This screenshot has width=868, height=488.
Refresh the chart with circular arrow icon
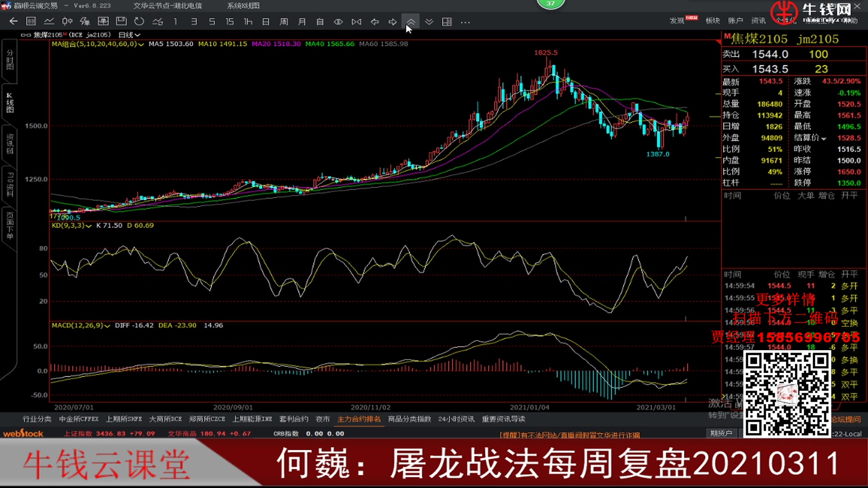pos(139,21)
